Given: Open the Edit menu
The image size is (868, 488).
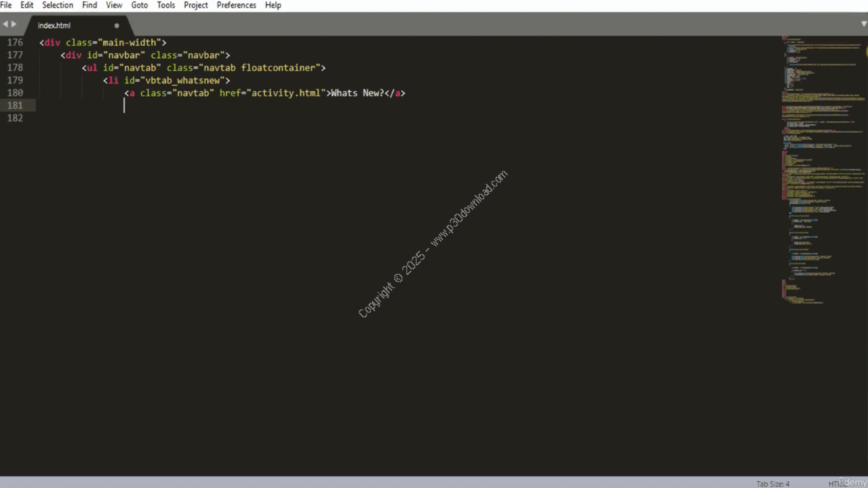Looking at the screenshot, I should pos(27,5).
